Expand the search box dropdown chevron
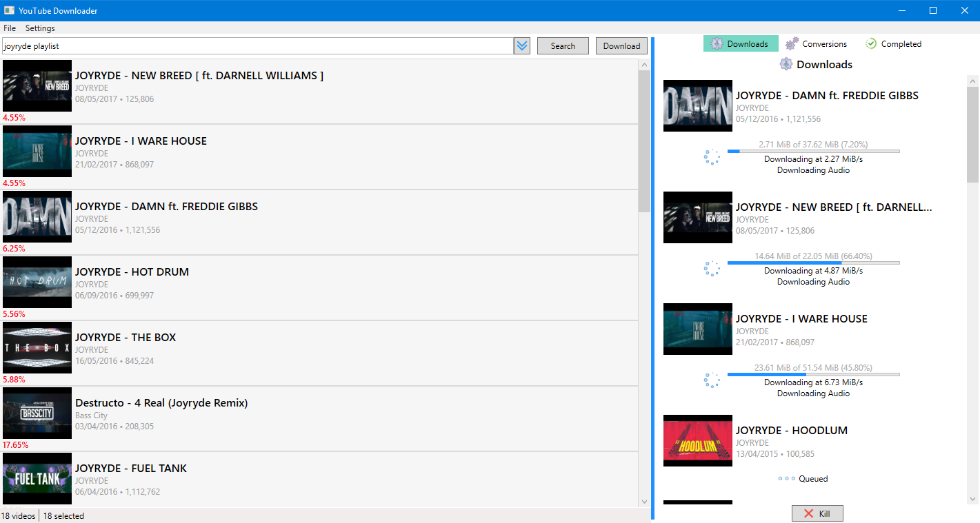The height and width of the screenshot is (523, 980). pyautogui.click(x=522, y=45)
